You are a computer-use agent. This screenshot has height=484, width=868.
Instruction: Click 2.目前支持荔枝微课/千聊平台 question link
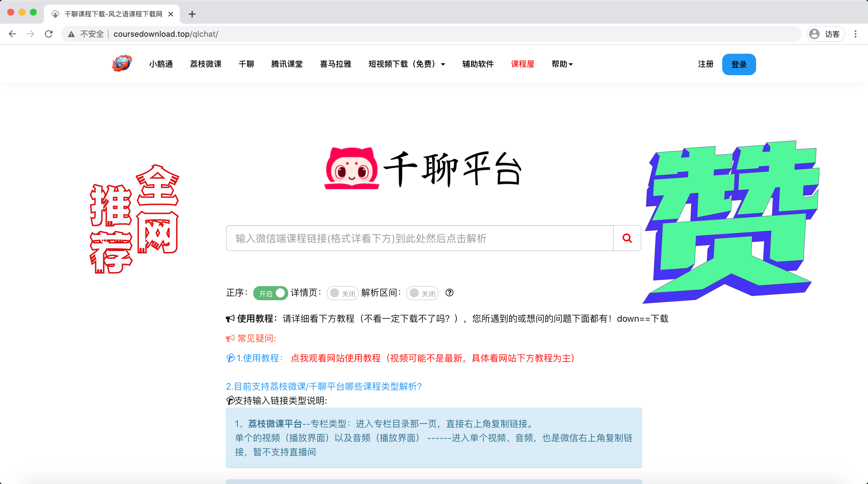tap(324, 386)
